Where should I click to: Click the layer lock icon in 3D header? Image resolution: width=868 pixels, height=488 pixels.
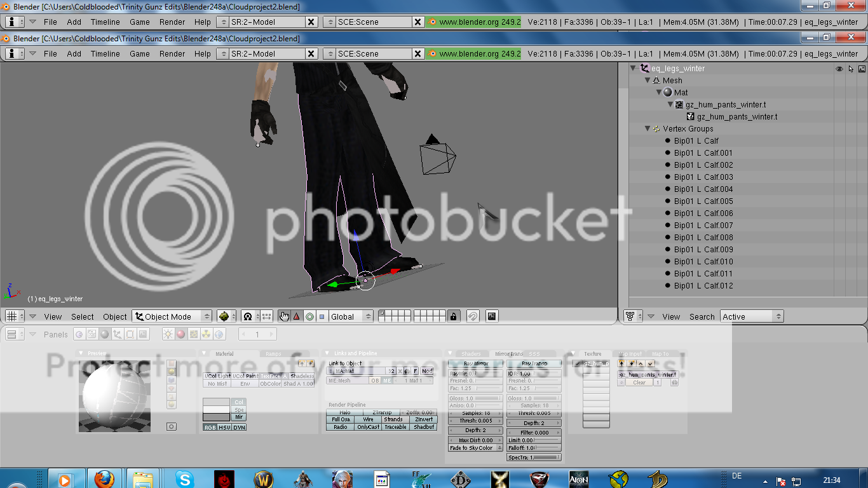coord(453,316)
